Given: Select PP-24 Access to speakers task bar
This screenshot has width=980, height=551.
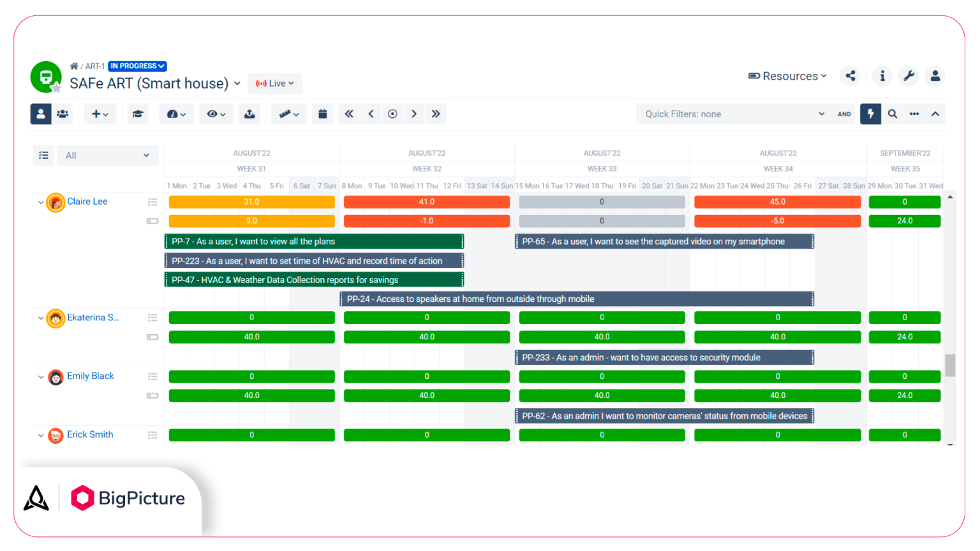Looking at the screenshot, I should pyautogui.click(x=577, y=299).
